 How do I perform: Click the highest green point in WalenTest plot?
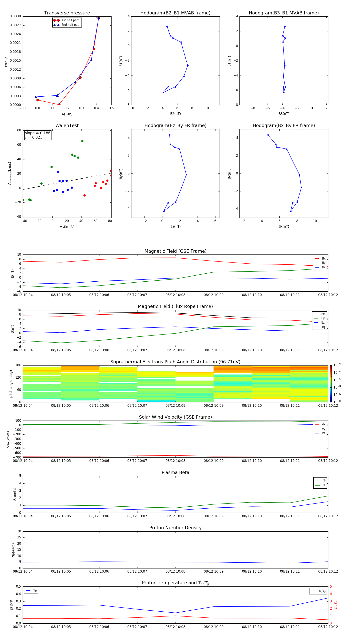(82, 141)
